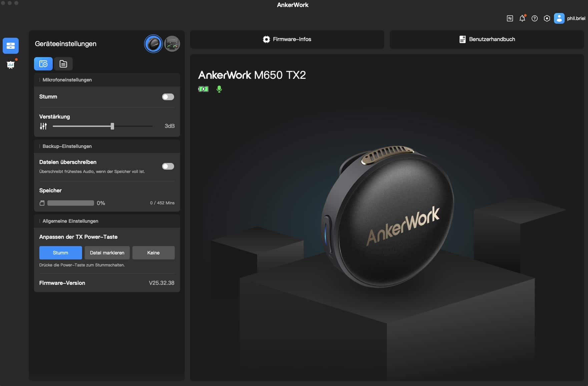Select the M650 transmitter device thumbnail

pyautogui.click(x=153, y=44)
